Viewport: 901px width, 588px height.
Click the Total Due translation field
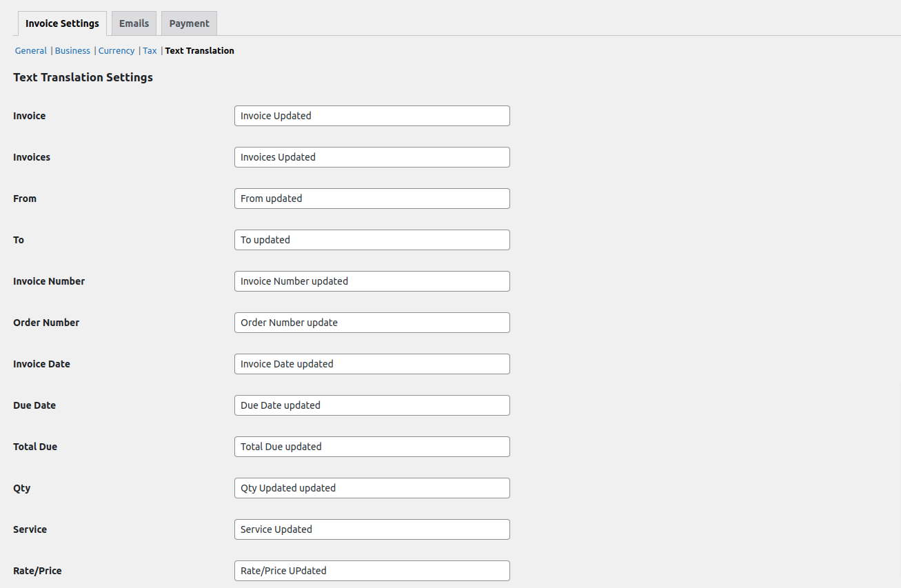tap(372, 447)
